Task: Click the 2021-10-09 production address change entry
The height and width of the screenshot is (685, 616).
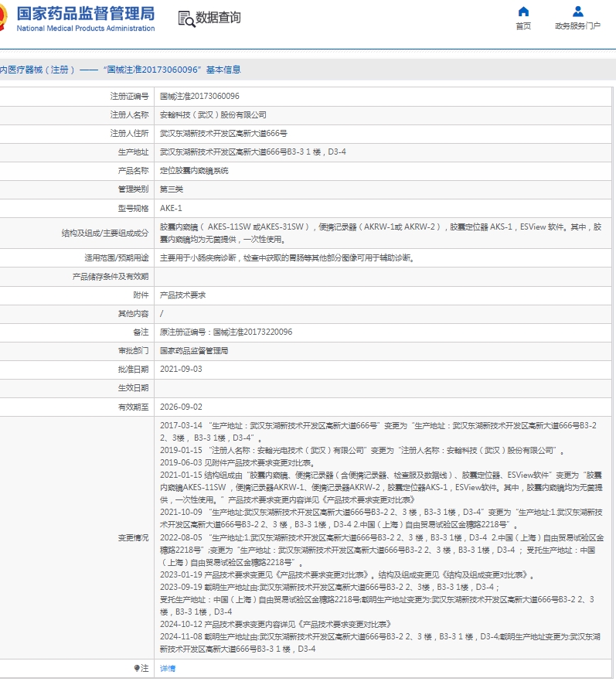Action: [x=381, y=519]
